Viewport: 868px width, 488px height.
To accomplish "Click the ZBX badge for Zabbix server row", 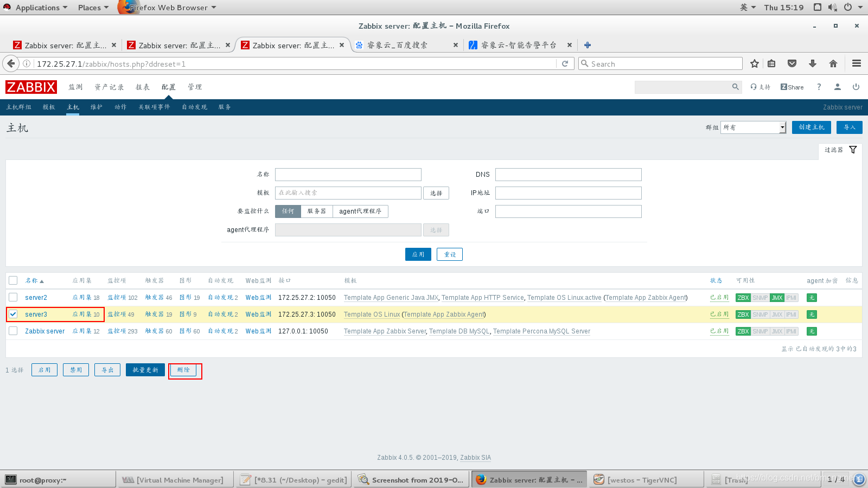I will click(743, 331).
